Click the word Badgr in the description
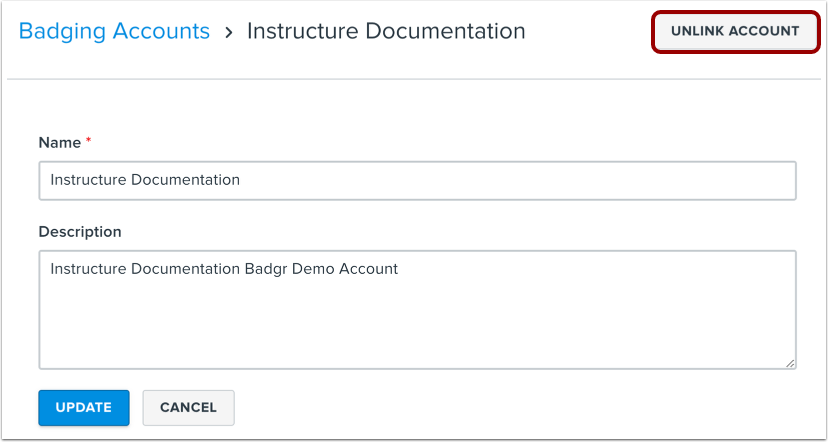The image size is (828, 442). [x=265, y=268]
